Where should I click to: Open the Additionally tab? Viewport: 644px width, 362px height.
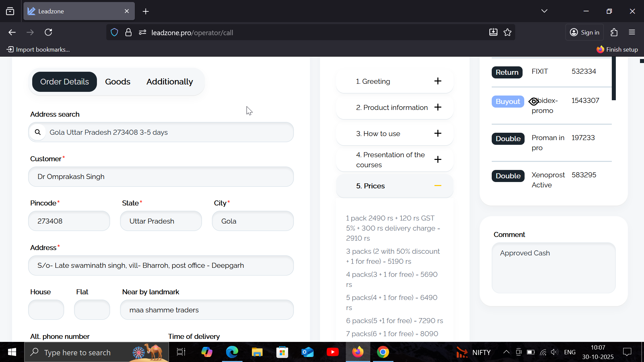[169, 82]
